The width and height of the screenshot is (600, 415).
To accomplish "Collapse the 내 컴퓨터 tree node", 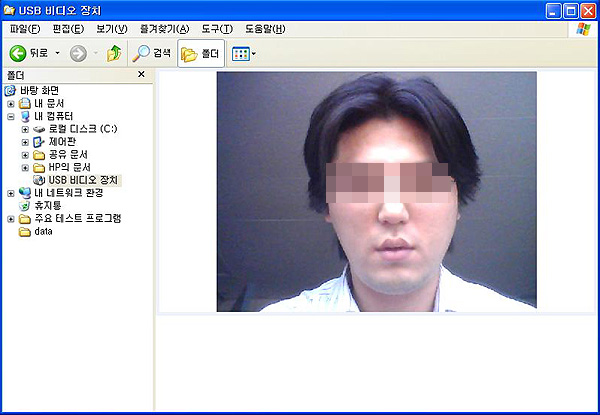I will tap(11, 117).
